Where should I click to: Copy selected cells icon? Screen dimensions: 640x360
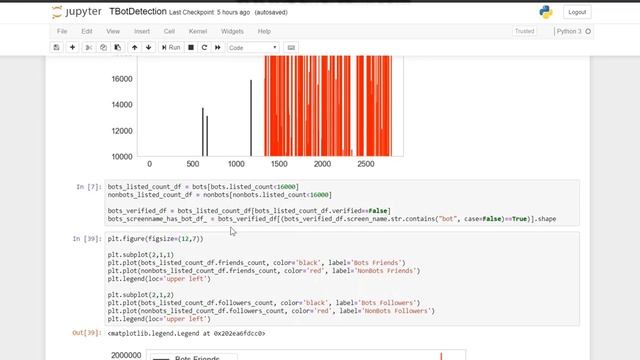pyautogui.click(x=103, y=47)
